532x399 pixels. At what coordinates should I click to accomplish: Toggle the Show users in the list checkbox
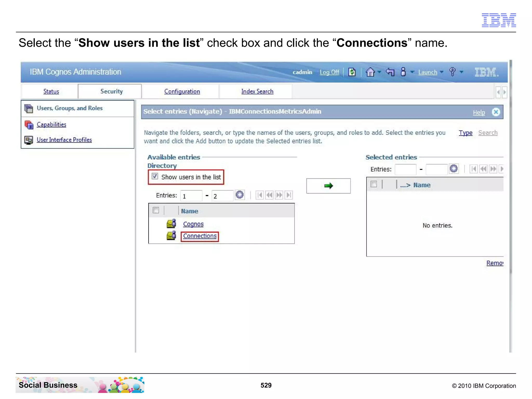coord(155,176)
